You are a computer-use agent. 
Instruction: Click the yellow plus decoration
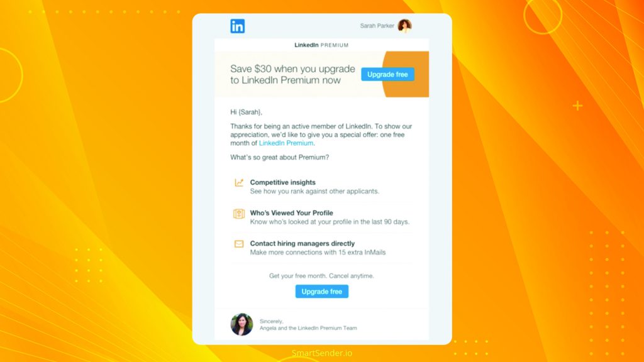tap(578, 106)
